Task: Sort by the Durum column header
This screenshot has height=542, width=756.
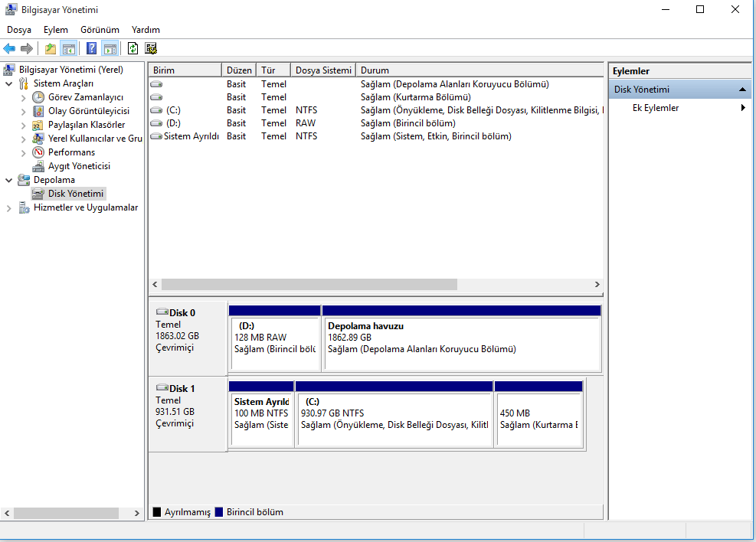Action: click(x=479, y=70)
